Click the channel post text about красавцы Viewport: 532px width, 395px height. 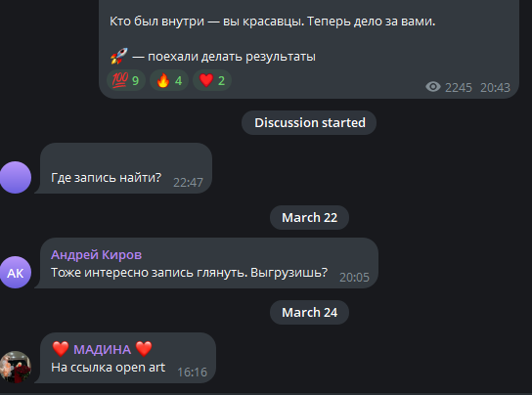[x=273, y=22]
